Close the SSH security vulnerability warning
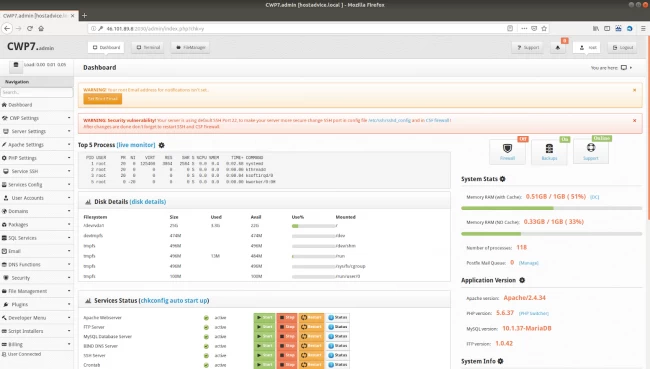 click(x=634, y=121)
